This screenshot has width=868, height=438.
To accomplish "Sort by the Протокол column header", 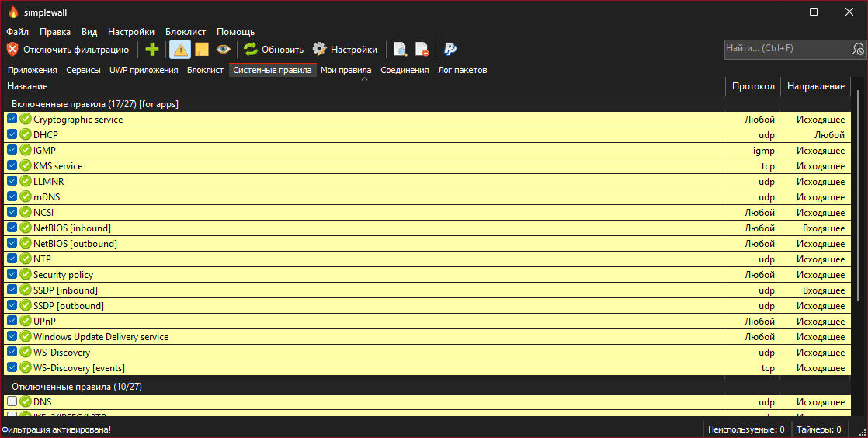I will click(753, 86).
